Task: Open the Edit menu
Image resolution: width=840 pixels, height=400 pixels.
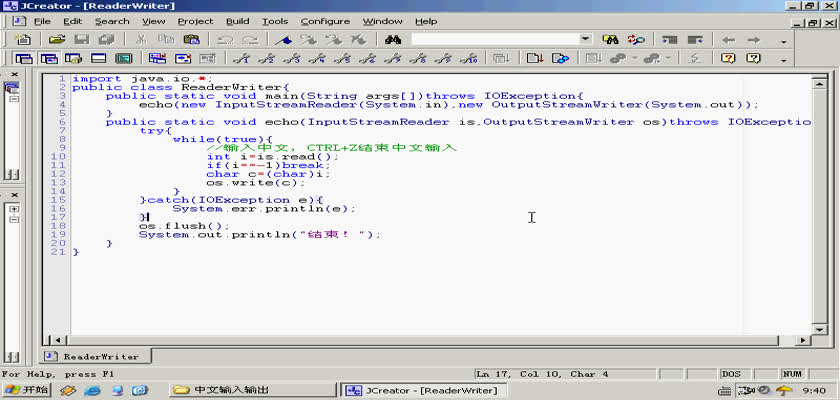Action: click(x=72, y=21)
